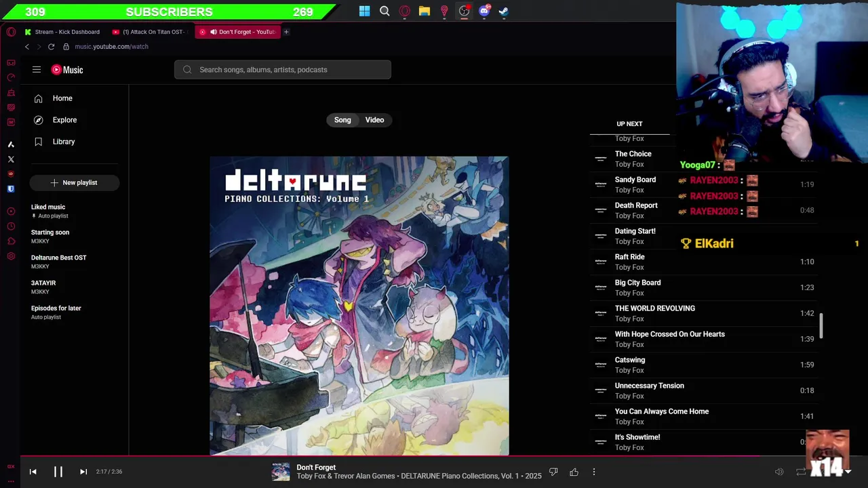This screenshot has width=868, height=488.
Task: Collapse the player page with down arrow
Action: (x=848, y=472)
